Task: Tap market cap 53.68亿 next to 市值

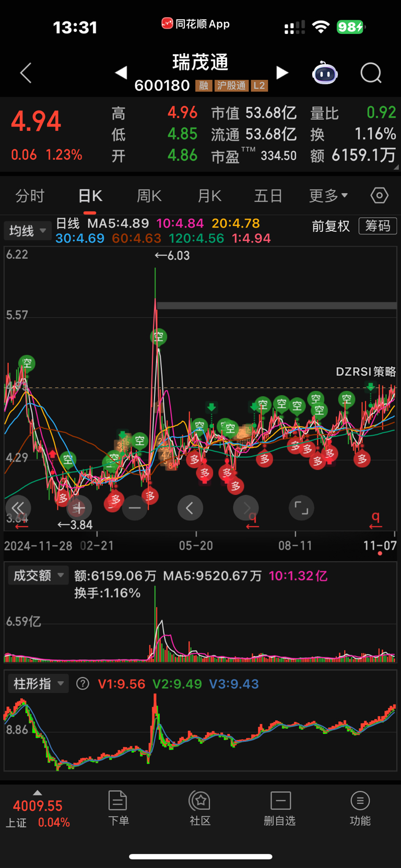Action: 271,113
